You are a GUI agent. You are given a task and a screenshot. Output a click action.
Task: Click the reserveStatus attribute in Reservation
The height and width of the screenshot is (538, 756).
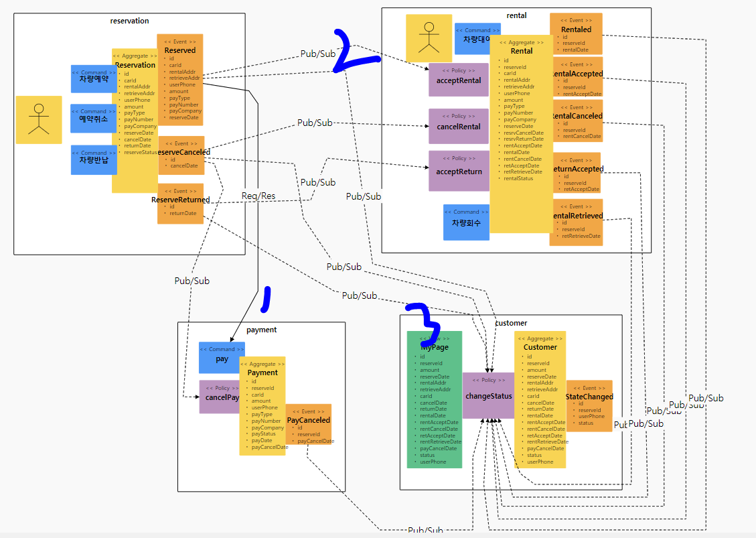(x=141, y=152)
